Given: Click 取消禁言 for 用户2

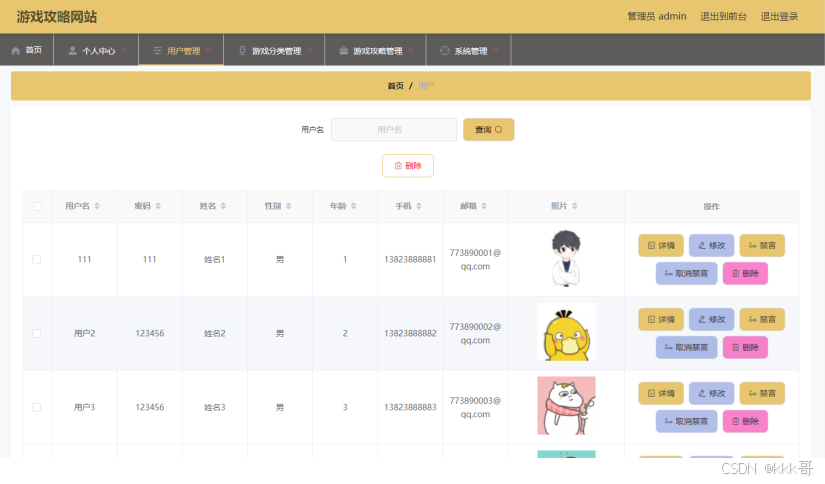Looking at the screenshot, I should [686, 347].
